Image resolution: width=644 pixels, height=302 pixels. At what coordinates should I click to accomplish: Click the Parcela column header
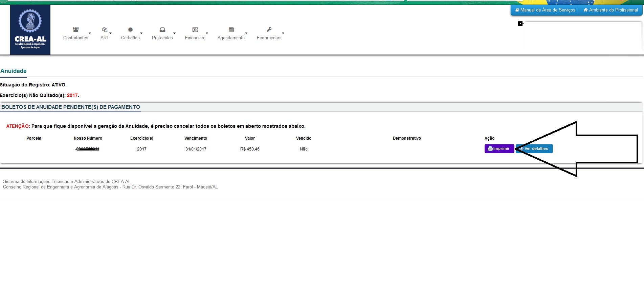(x=34, y=138)
